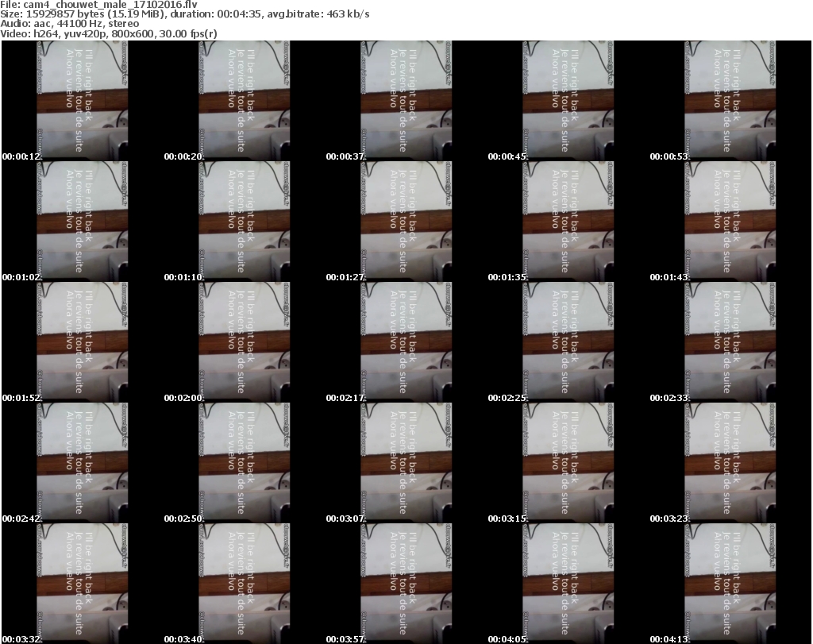Screen dimensions: 813x644
Task: Click the frame thumbnail at 00:03:40
Action: 245,584
